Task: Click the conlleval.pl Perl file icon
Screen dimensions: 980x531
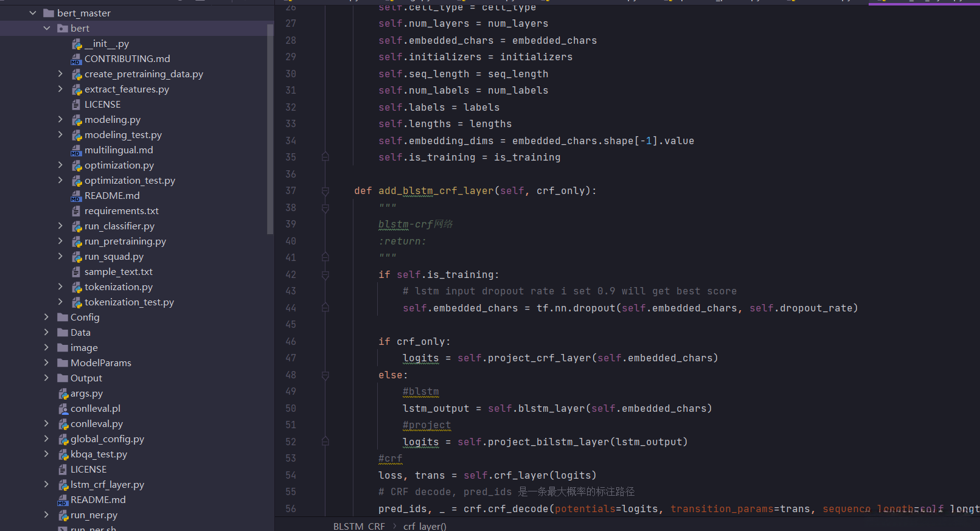Action: (x=63, y=409)
